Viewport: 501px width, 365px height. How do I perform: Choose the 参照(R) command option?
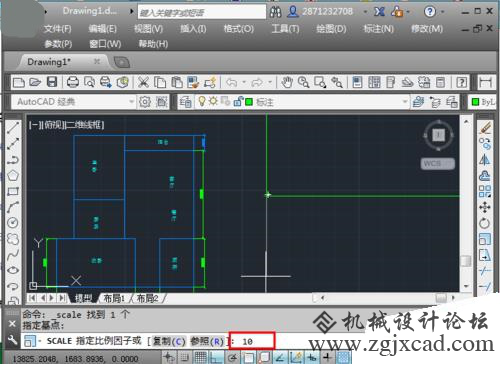click(206, 341)
